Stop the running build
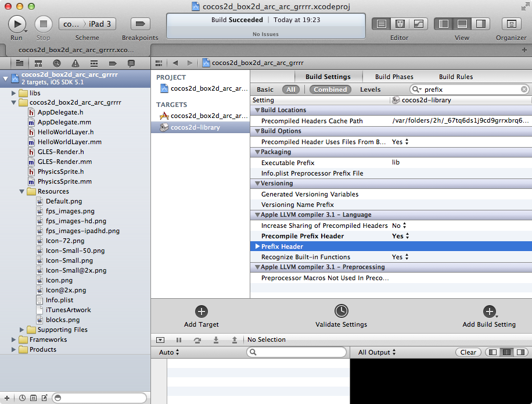 point(43,24)
